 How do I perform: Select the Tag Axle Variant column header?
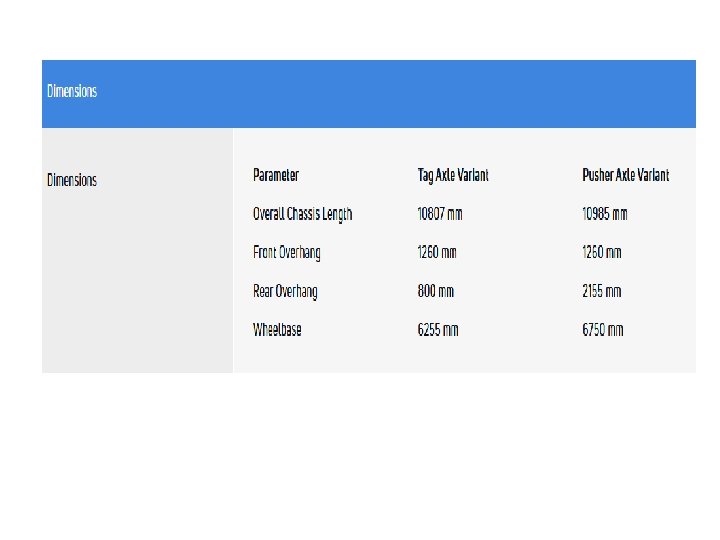click(x=453, y=176)
